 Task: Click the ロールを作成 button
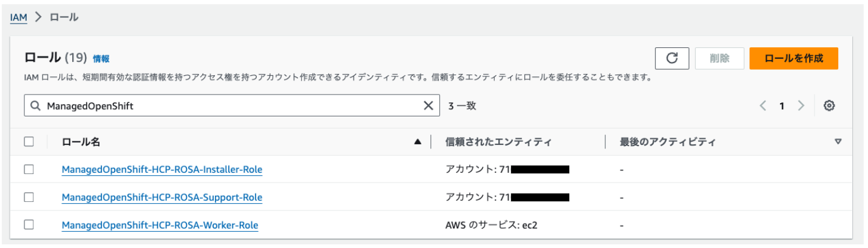coord(794,58)
